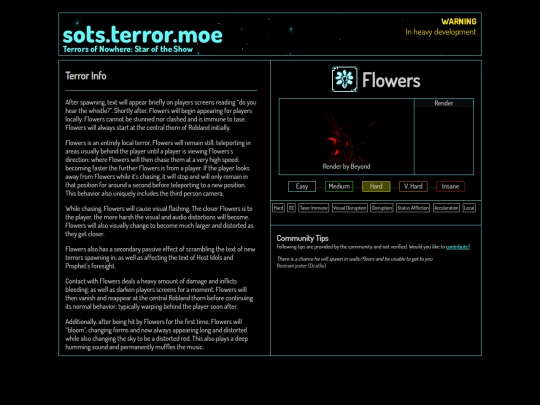
Task: Select the Easy difficulty button
Action: click(302, 187)
